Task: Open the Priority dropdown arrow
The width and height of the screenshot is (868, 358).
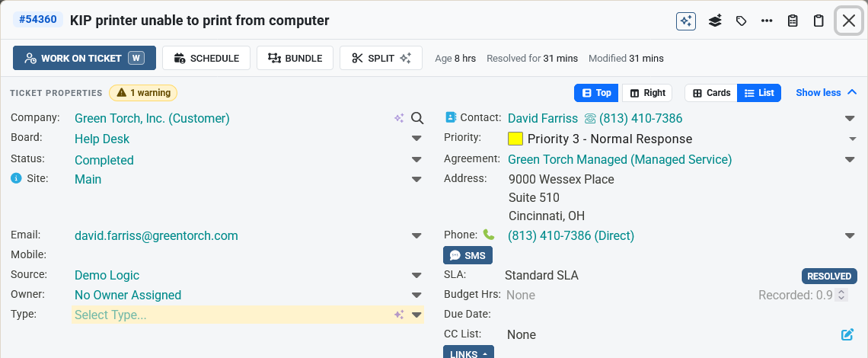Action: (853, 139)
